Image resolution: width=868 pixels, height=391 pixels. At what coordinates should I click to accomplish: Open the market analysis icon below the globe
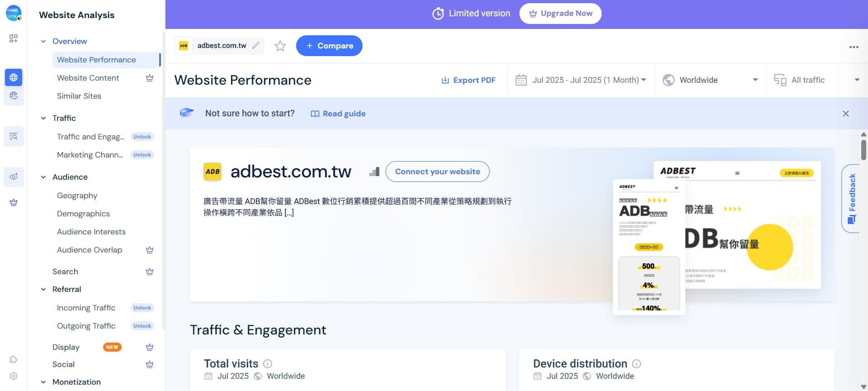pos(14,95)
